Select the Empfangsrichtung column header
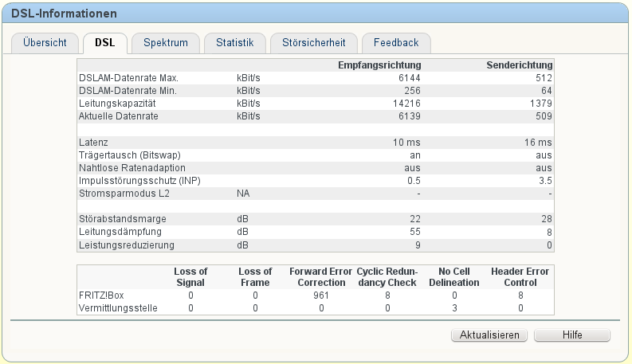This screenshot has width=632, height=364. pyautogui.click(x=379, y=65)
